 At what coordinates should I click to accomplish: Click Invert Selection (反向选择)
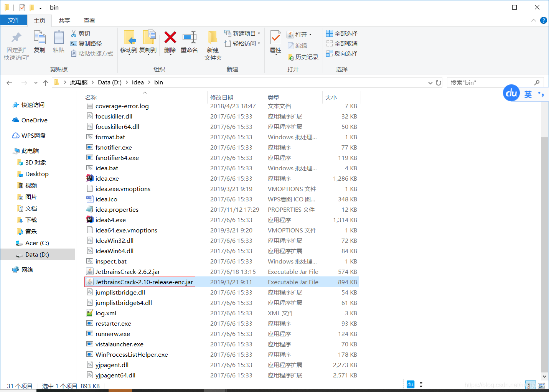(x=342, y=54)
